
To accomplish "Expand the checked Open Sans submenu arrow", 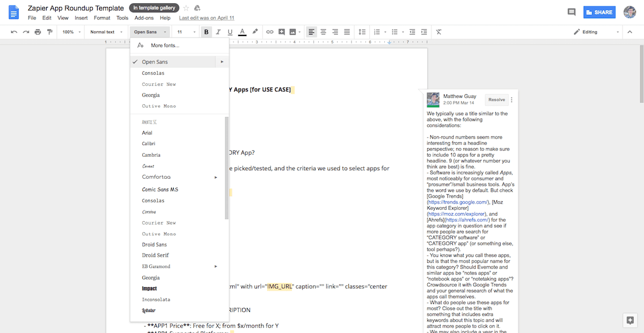I will [221, 62].
